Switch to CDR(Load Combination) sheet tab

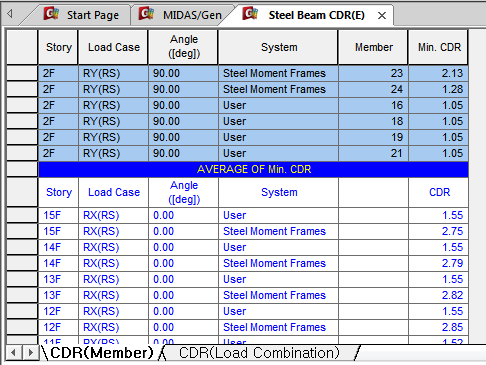259,353
